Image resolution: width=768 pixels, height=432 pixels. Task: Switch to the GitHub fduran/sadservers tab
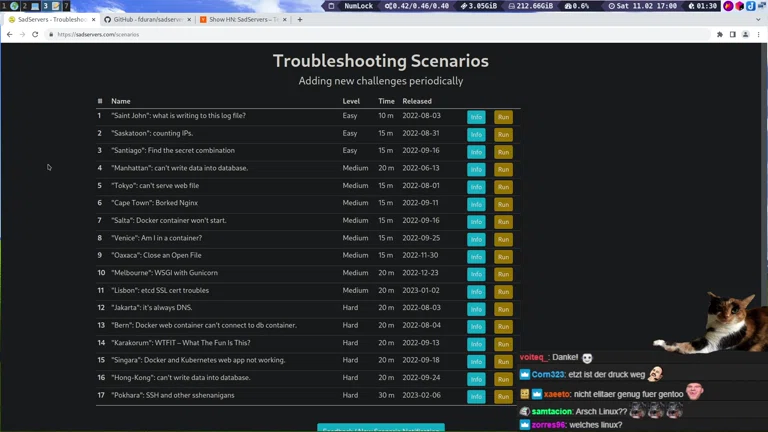(147, 20)
